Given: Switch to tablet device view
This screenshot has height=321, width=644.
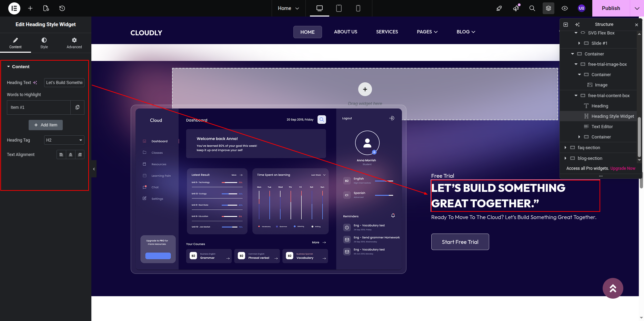Looking at the screenshot, I should (x=339, y=8).
